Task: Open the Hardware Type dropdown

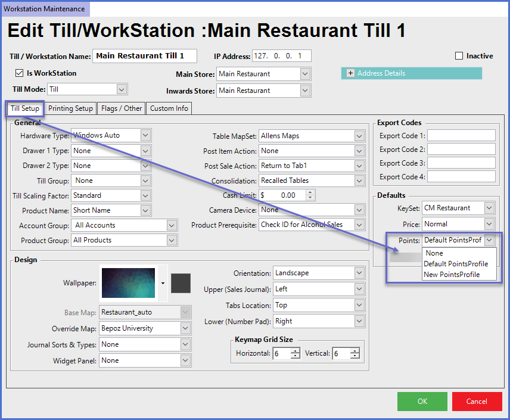Action: 145,136
